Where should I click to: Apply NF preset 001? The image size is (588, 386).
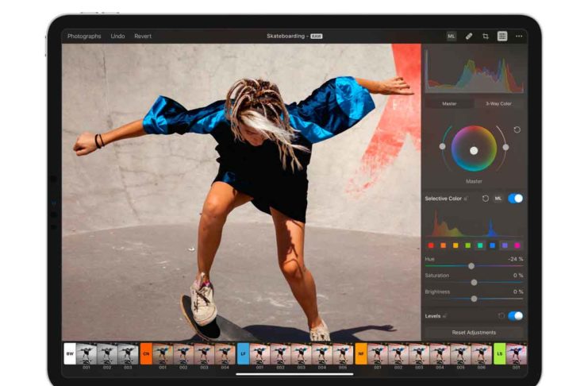coord(378,353)
